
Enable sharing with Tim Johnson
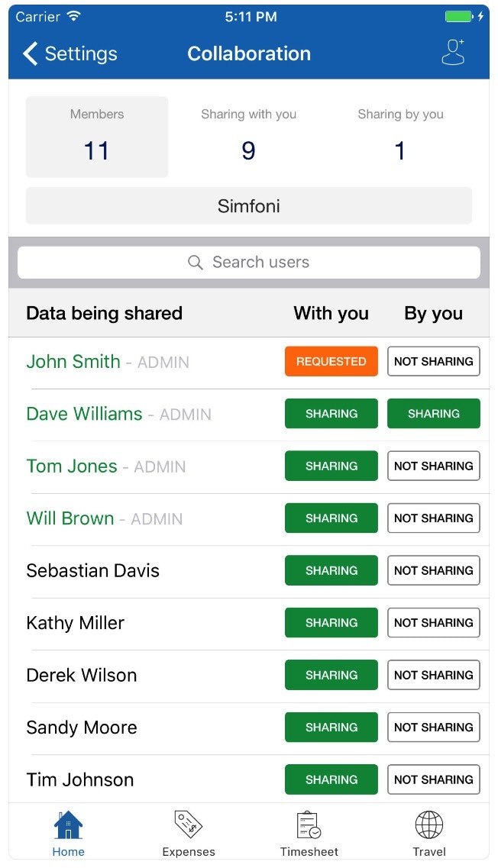point(433,779)
